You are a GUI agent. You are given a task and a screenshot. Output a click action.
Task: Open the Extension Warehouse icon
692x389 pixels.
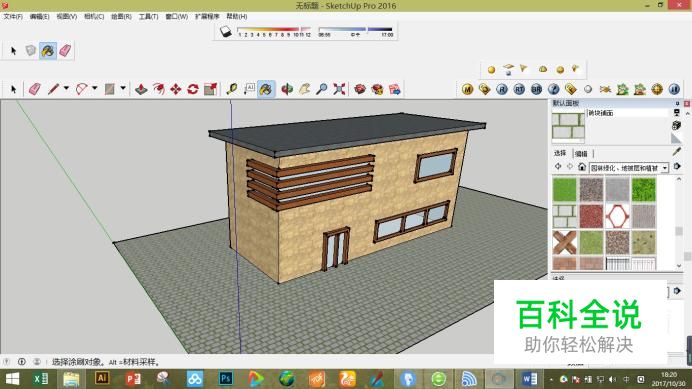click(377, 89)
